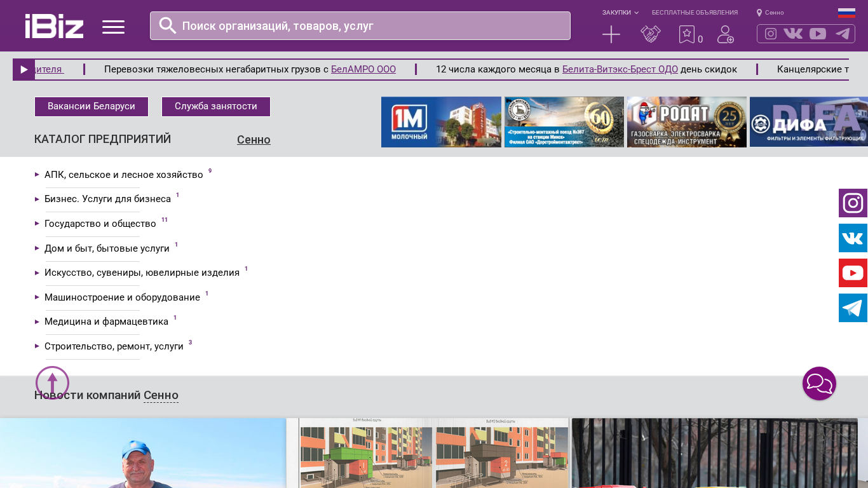Click the scroll-to-top arrow button
Image resolution: width=868 pixels, height=488 pixels.
[52, 383]
